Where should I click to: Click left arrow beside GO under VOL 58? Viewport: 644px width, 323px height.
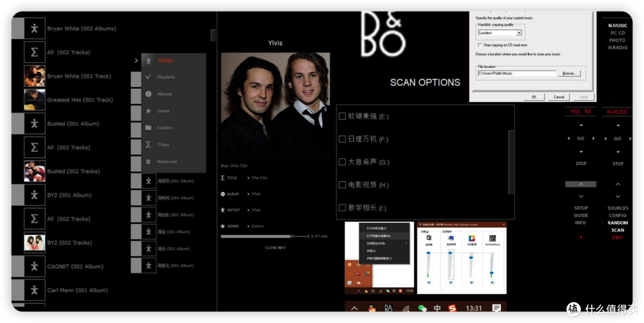(568, 138)
